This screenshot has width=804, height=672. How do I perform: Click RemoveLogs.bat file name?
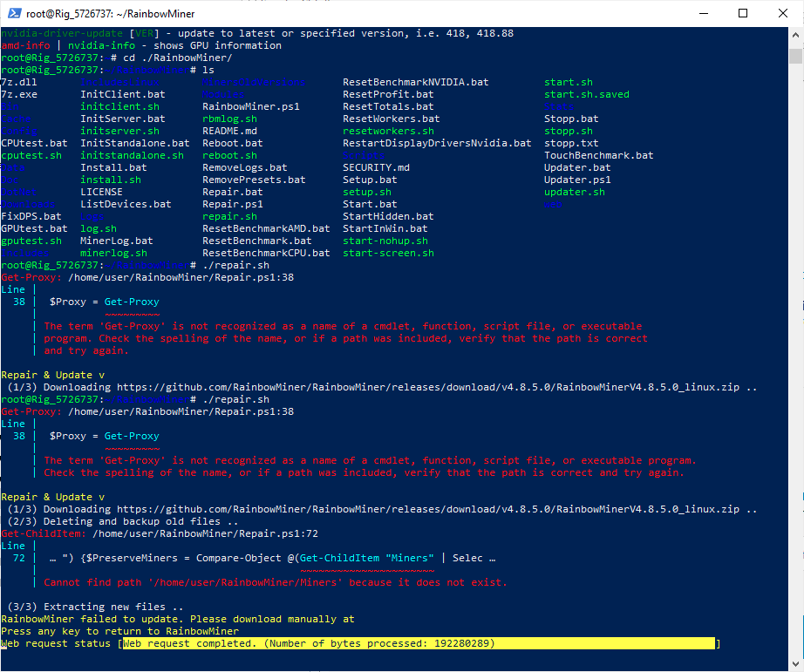(x=244, y=167)
